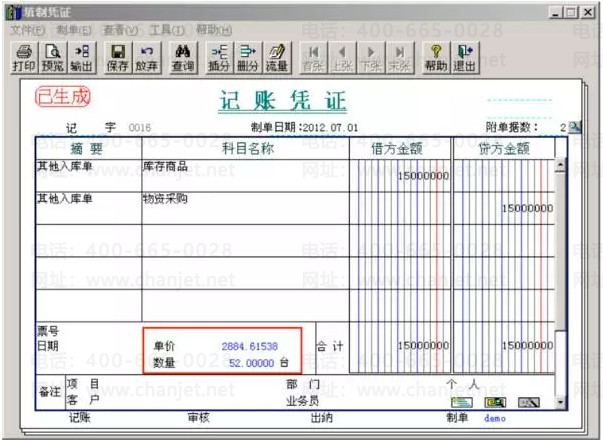Viewport: 603px width, 444px height.
Task: Click the 摘要 column header
Action: pos(87,148)
